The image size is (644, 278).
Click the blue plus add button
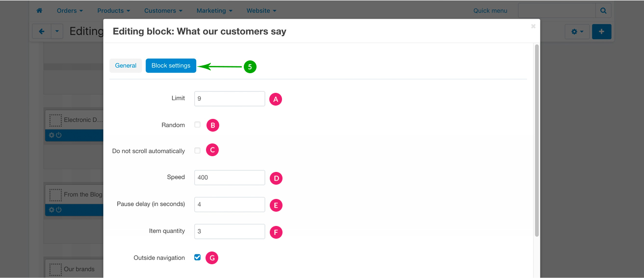tap(601, 31)
